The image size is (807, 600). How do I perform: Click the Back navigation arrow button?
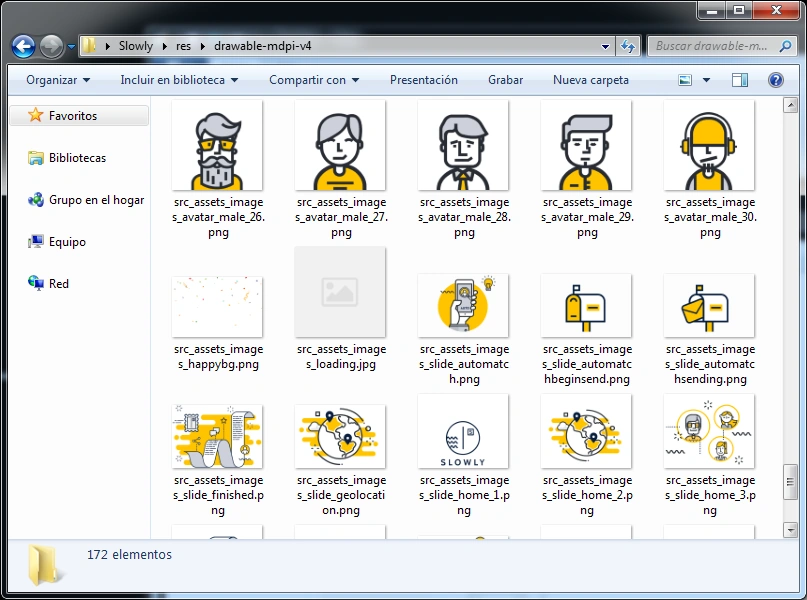point(23,46)
